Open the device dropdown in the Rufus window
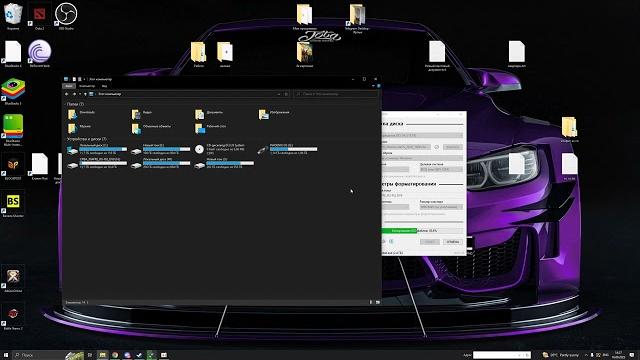Viewport: 640px width, 360px height. tap(422, 135)
